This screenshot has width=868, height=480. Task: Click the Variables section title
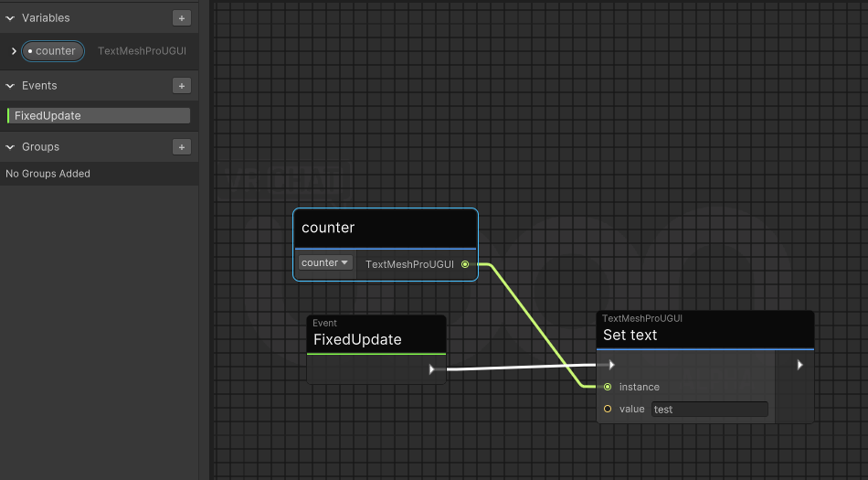46,18
